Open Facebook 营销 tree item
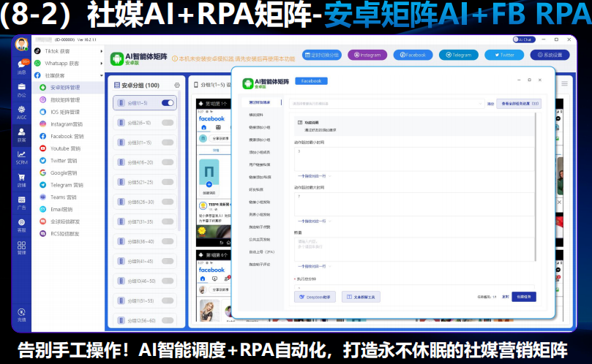Screen dimensions: 592x364 (67, 136)
